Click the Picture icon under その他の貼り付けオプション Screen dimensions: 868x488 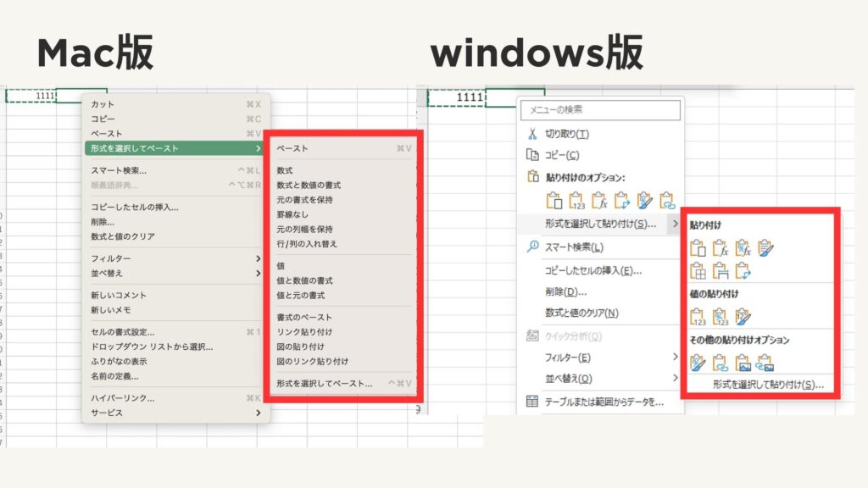[743, 363]
